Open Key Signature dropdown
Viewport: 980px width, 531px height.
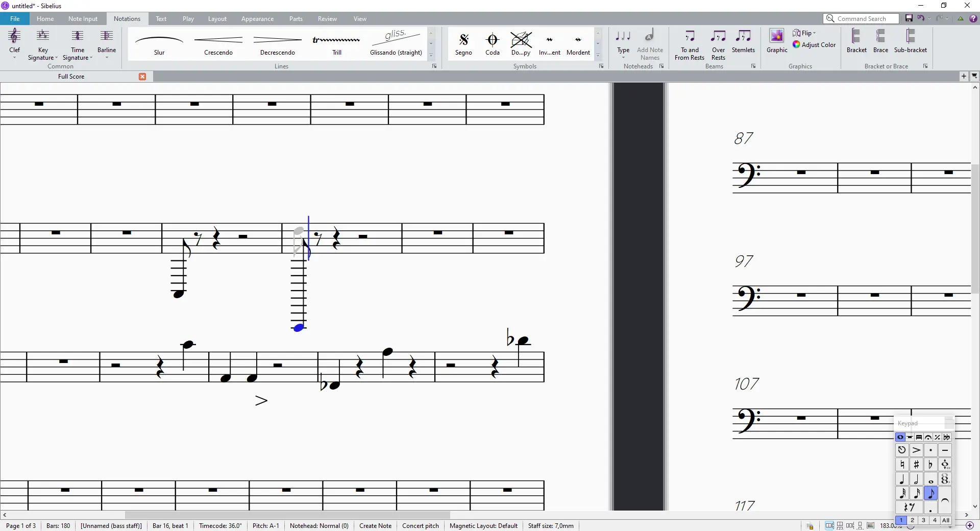pos(43,44)
